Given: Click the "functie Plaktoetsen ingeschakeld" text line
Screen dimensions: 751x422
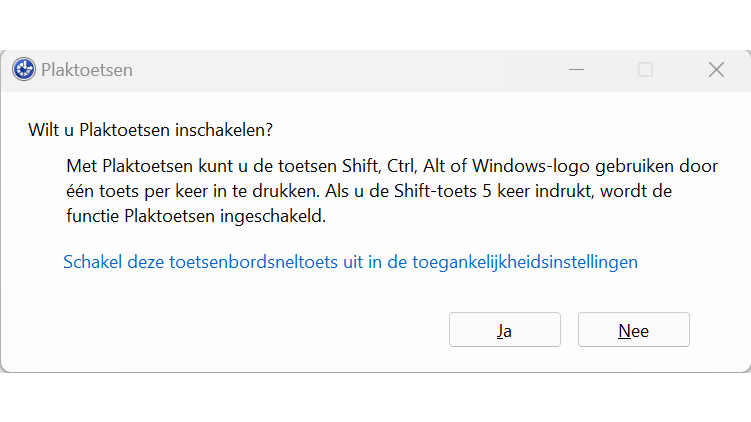Looking at the screenshot, I should [x=210, y=215].
